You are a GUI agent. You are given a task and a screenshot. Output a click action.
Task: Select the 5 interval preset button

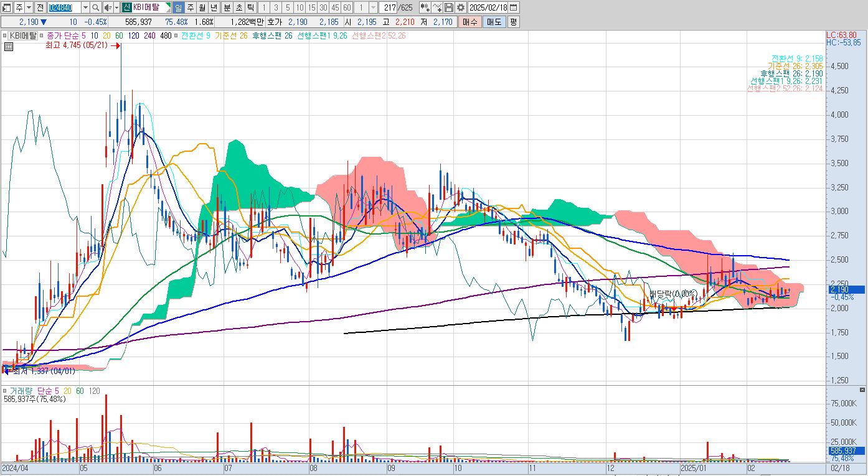point(287,7)
